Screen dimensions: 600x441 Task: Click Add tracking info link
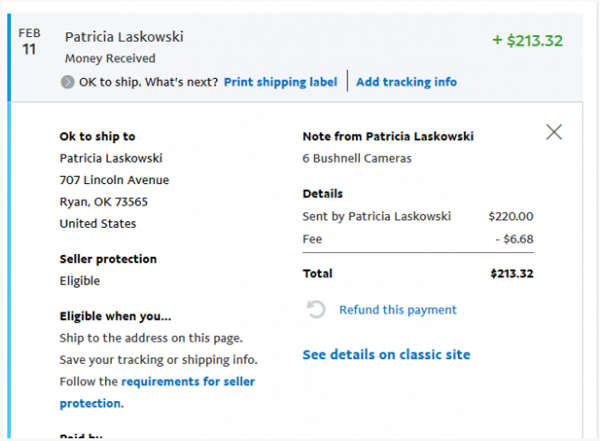pos(406,82)
